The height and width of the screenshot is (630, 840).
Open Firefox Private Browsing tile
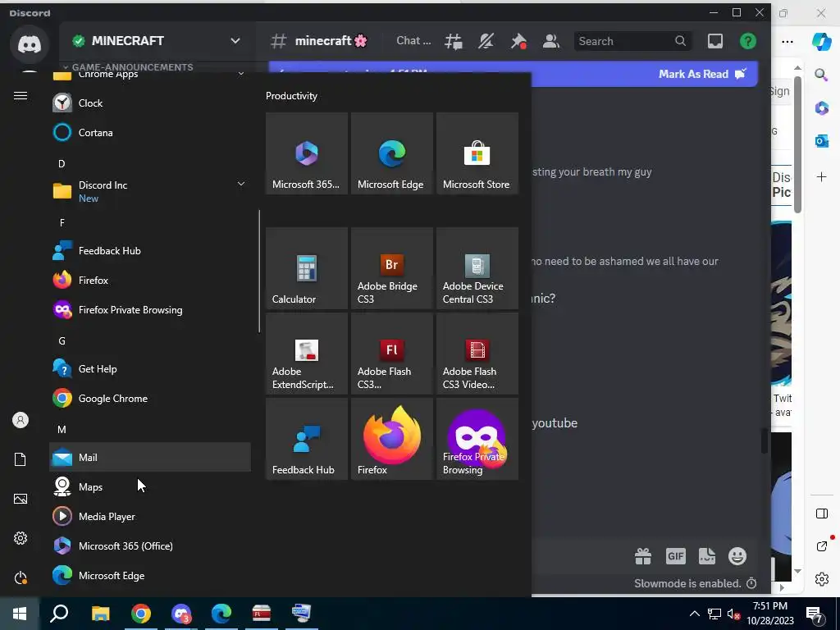click(477, 439)
